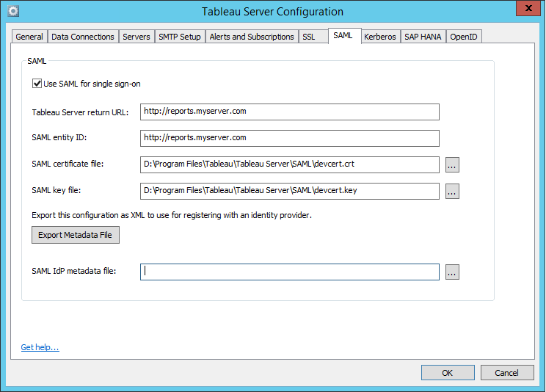The height and width of the screenshot is (392, 546).
Task: Switch to the Data Connections tab
Action: pyautogui.click(x=82, y=37)
